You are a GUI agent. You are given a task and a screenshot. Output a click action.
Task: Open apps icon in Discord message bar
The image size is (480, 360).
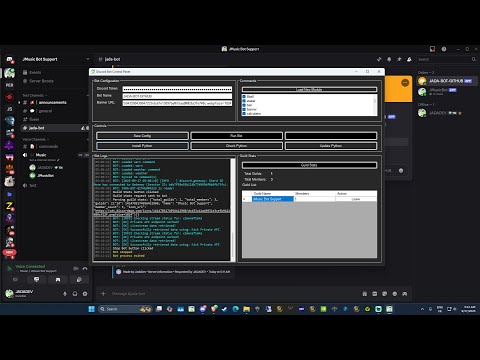pos(405,294)
